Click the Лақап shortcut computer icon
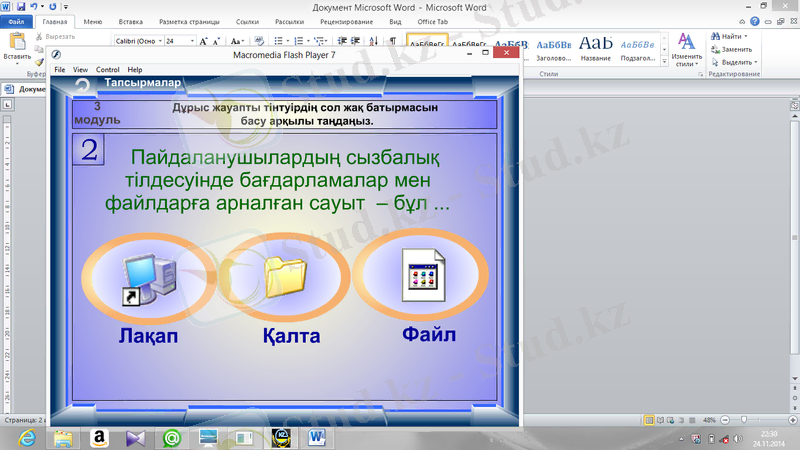 (147, 278)
